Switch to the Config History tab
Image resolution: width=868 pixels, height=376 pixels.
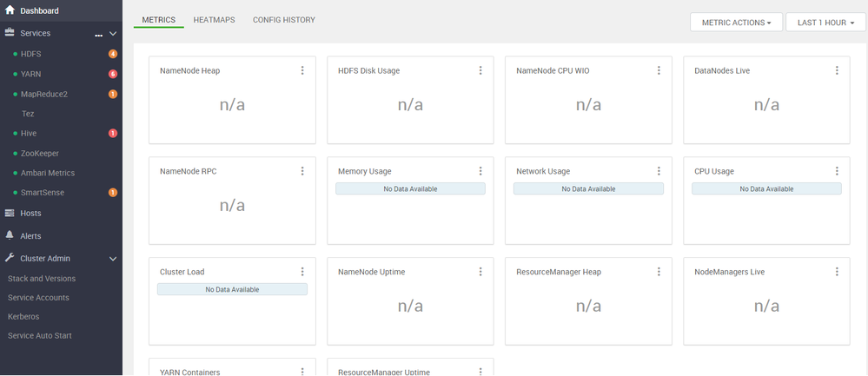click(284, 19)
